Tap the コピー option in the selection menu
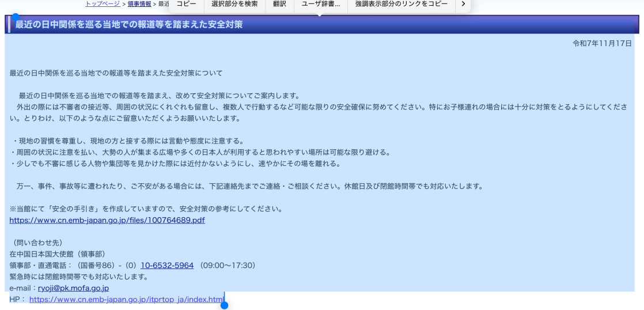The width and height of the screenshot is (644, 310). point(186,4)
